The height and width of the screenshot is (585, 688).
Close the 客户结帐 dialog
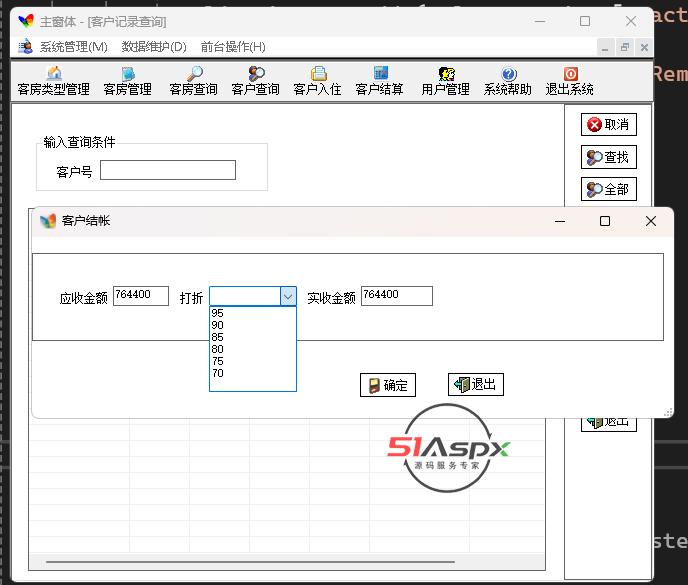point(651,221)
